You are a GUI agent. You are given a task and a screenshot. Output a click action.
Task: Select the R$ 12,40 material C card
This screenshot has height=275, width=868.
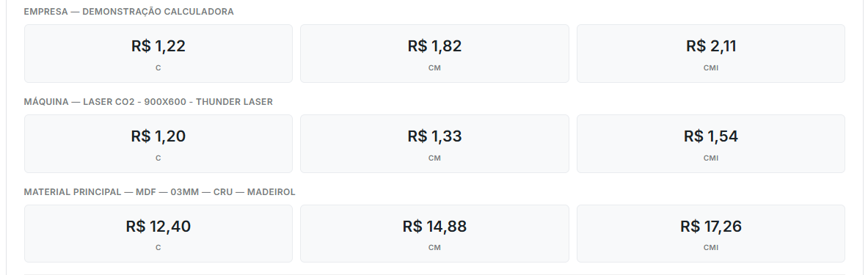point(158,233)
